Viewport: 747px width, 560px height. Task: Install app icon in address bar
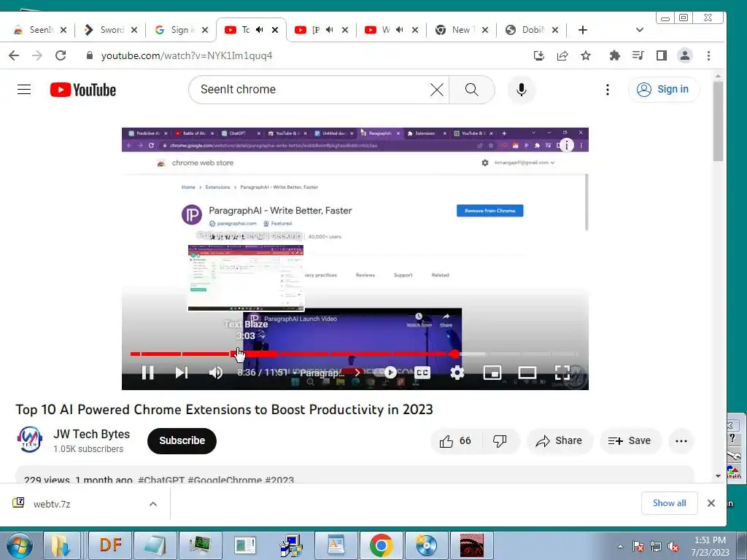tap(539, 55)
